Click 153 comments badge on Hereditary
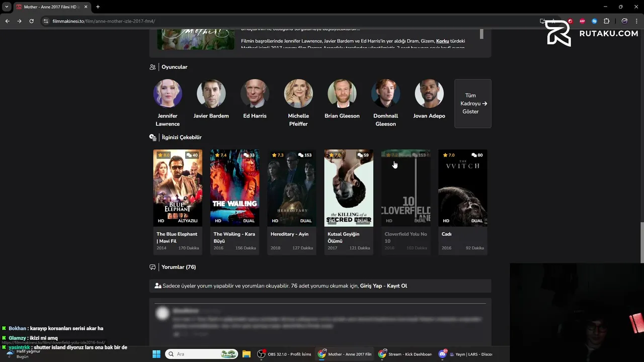This screenshot has height=362, width=644. [305, 155]
